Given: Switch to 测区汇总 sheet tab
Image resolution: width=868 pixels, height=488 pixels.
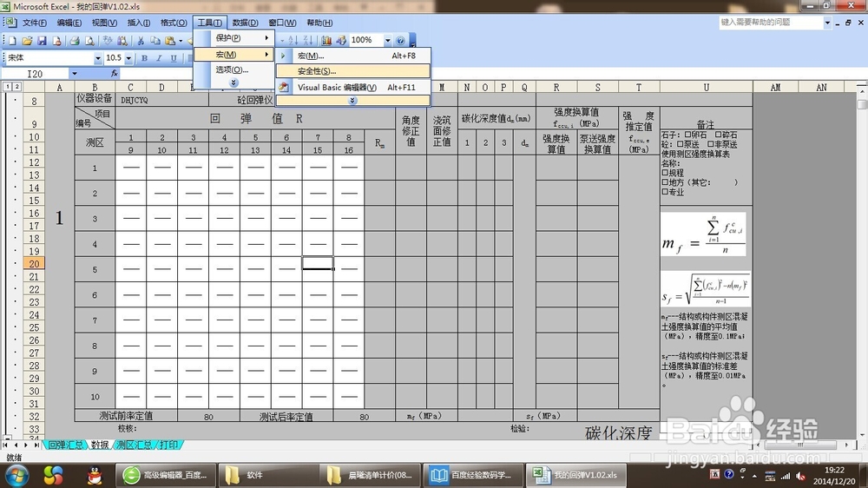Looking at the screenshot, I should [134, 445].
